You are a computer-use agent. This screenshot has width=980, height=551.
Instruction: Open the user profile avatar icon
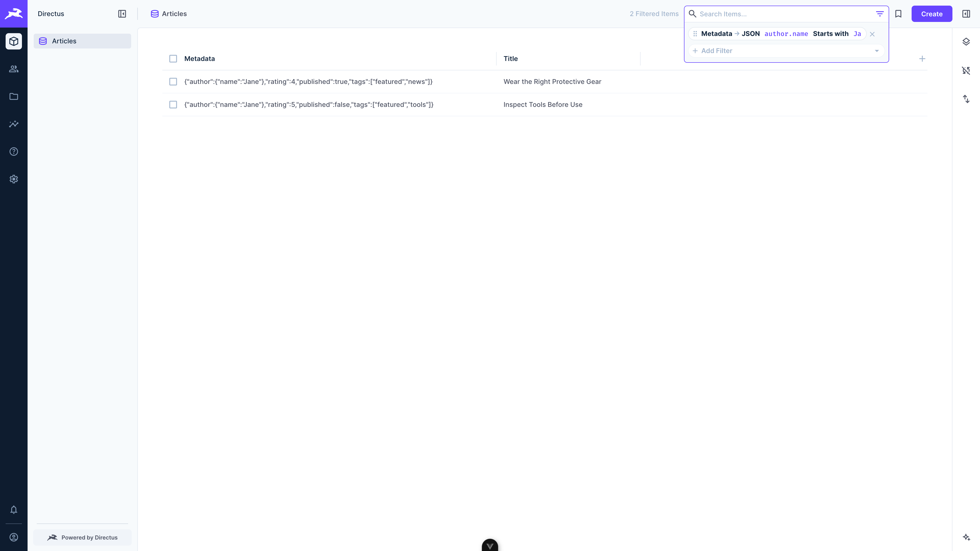point(14,537)
